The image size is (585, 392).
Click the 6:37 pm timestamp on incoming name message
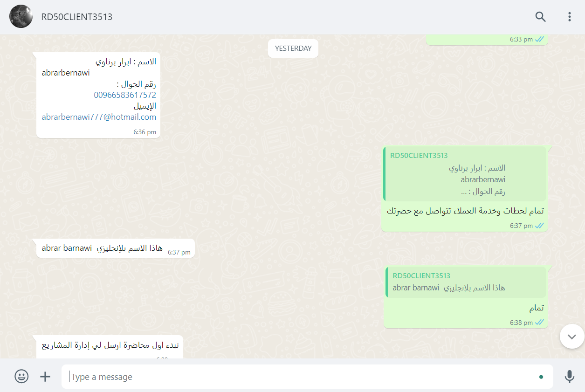179,252
